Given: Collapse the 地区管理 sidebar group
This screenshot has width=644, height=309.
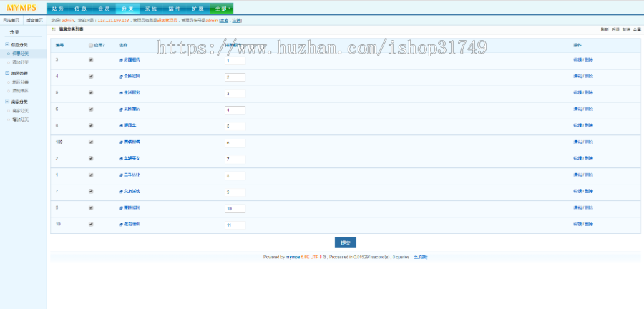Looking at the screenshot, I should [x=7, y=73].
